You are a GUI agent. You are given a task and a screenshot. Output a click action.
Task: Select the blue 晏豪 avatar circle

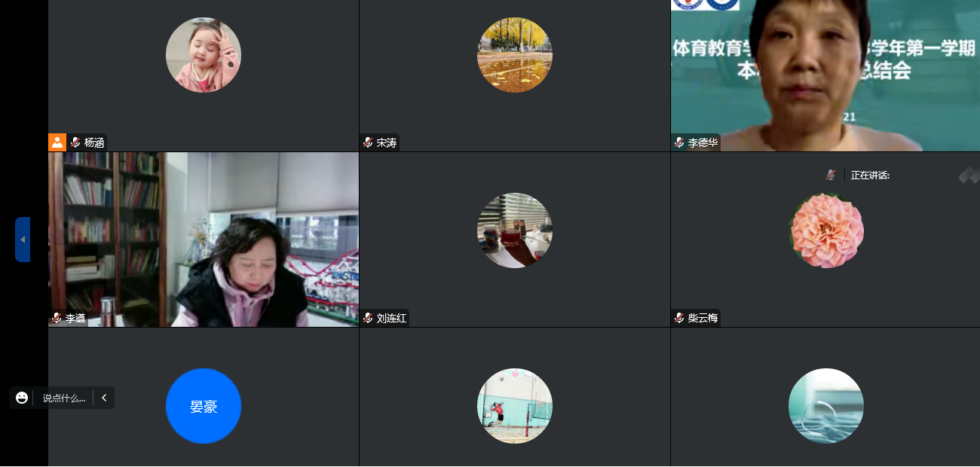(204, 406)
